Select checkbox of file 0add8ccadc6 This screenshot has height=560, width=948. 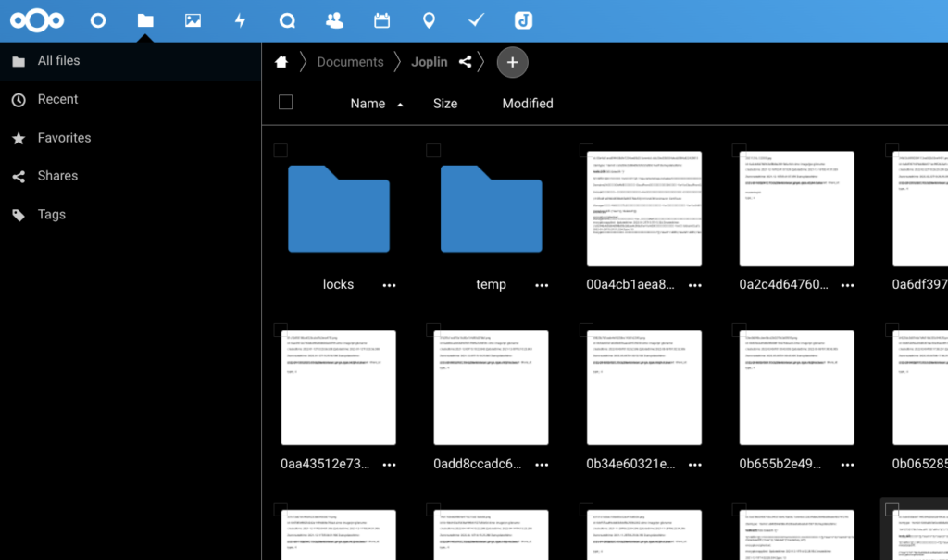pos(433,330)
